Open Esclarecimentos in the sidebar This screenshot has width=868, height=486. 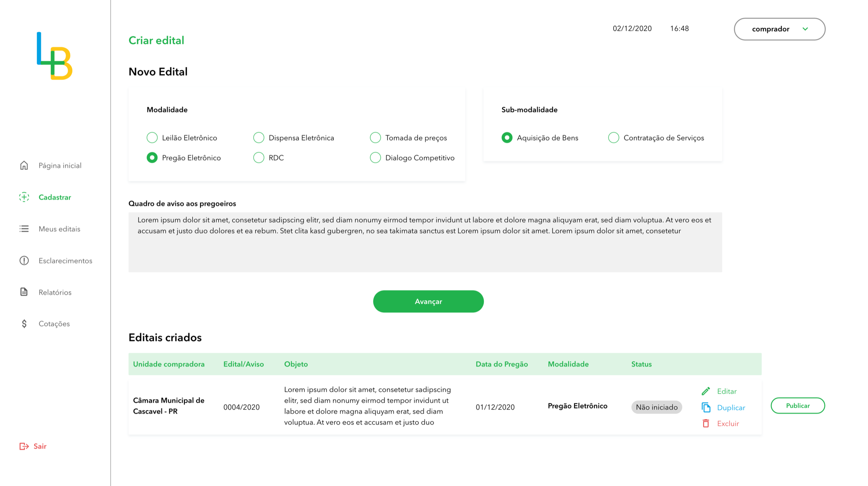pyautogui.click(x=66, y=260)
